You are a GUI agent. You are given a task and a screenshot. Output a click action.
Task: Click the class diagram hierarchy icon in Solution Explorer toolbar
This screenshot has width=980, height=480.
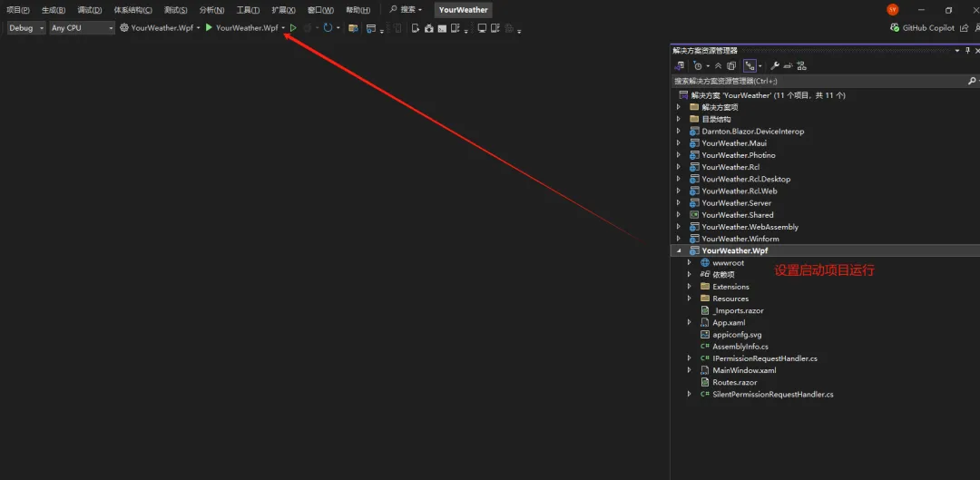tap(802, 65)
